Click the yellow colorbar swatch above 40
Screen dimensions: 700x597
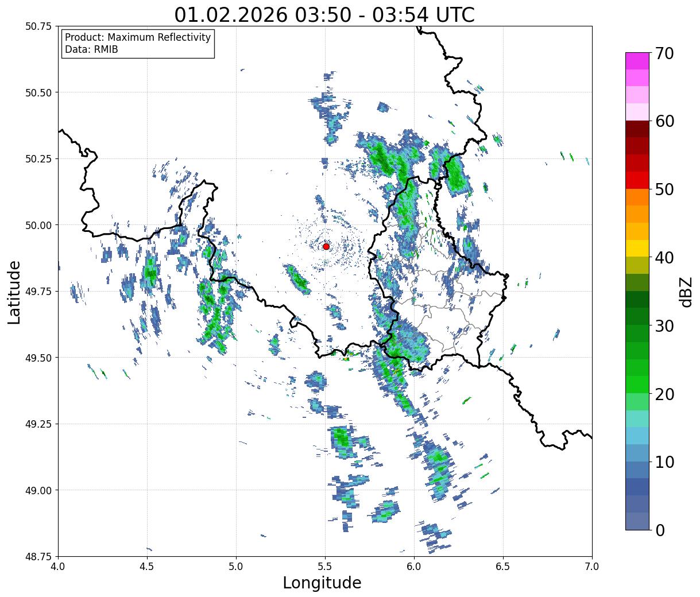[637, 248]
